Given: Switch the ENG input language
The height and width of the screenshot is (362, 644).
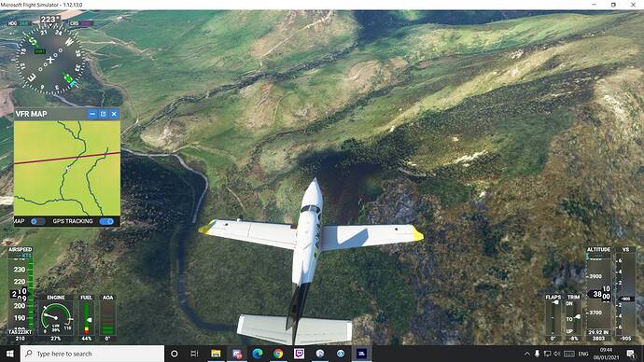Looking at the screenshot, I should coord(583,354).
